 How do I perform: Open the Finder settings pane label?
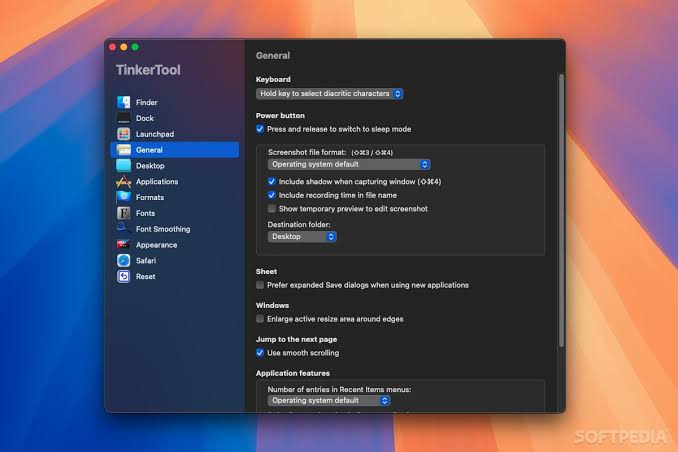147,103
